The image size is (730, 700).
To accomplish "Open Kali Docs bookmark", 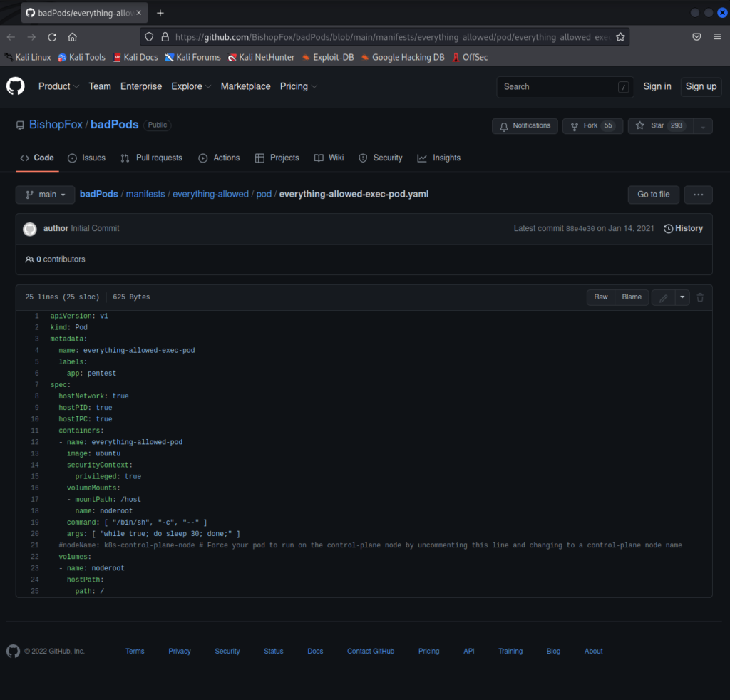I will click(x=135, y=57).
